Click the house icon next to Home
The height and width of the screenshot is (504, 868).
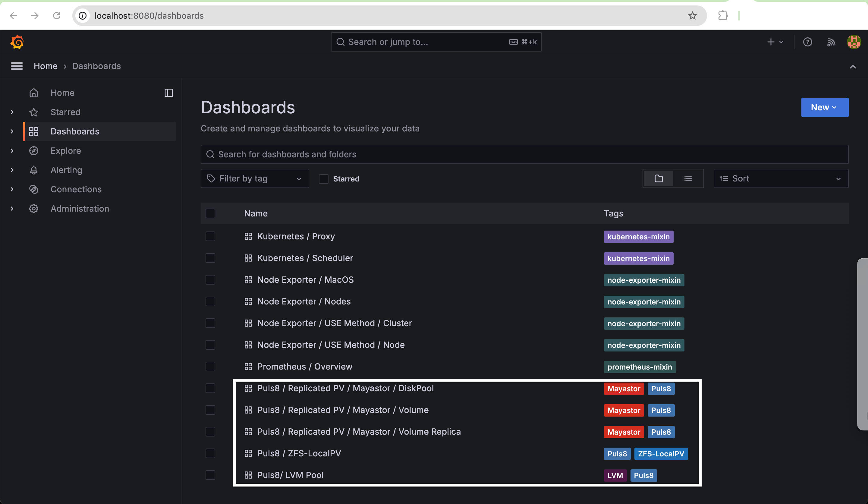34,93
